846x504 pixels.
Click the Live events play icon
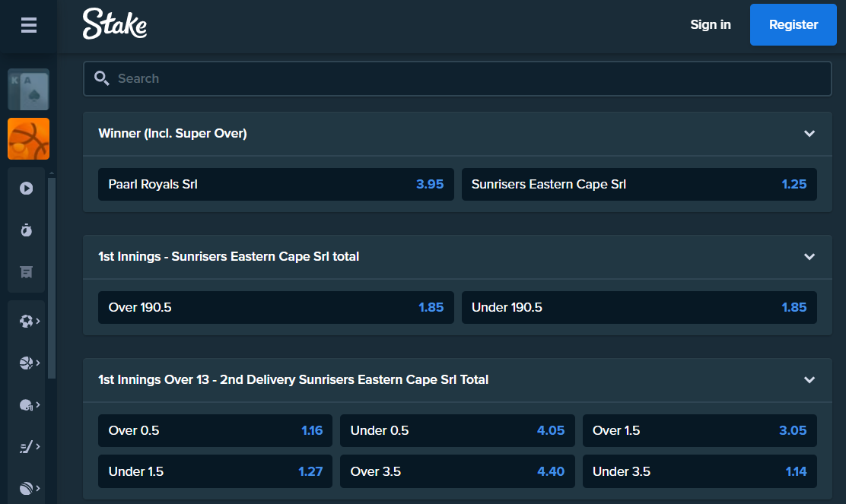[x=26, y=188]
